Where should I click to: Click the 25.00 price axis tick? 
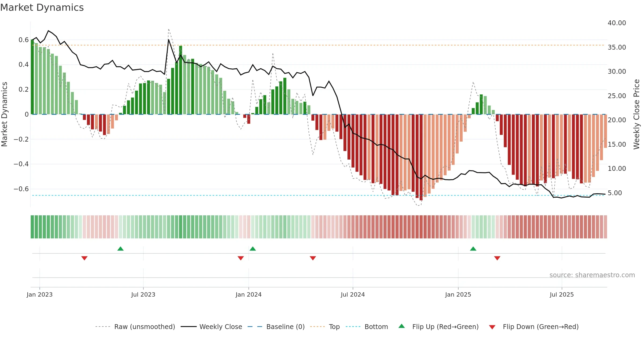click(x=617, y=96)
